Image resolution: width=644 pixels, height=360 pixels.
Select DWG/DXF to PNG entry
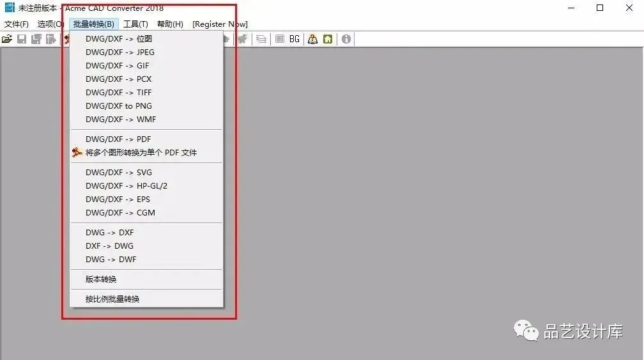click(146, 106)
